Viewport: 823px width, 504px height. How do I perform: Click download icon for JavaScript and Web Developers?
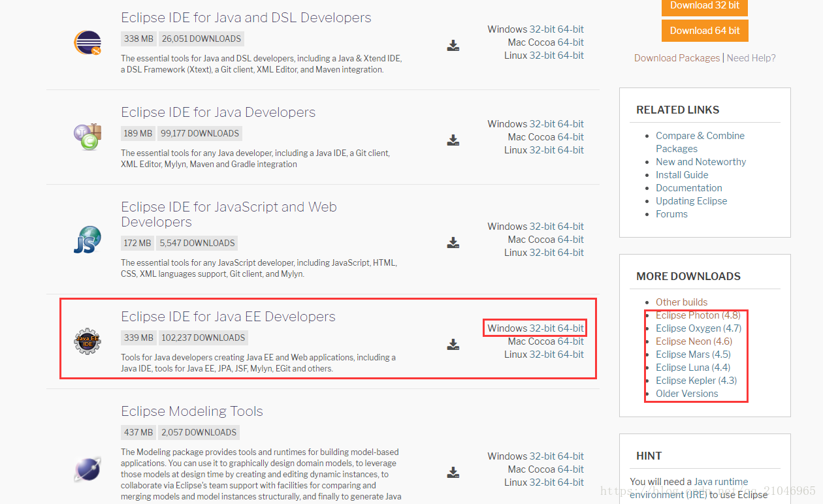pyautogui.click(x=453, y=243)
